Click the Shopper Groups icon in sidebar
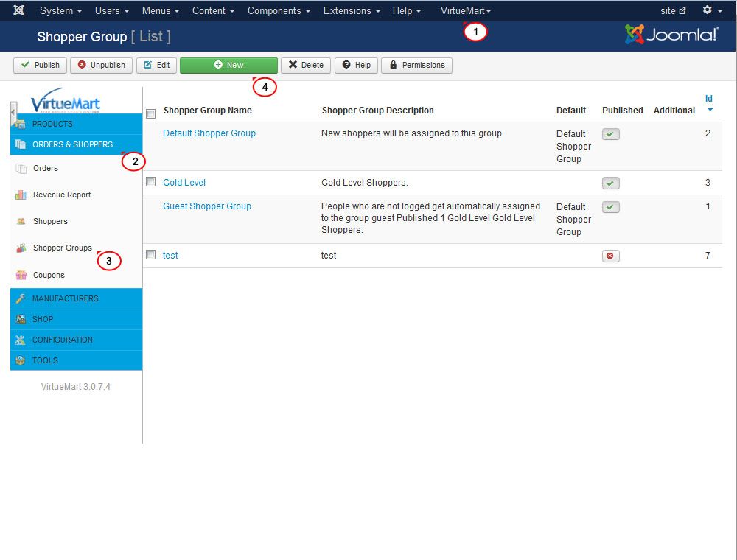Screen dimensions: 737x560 tap(21, 248)
